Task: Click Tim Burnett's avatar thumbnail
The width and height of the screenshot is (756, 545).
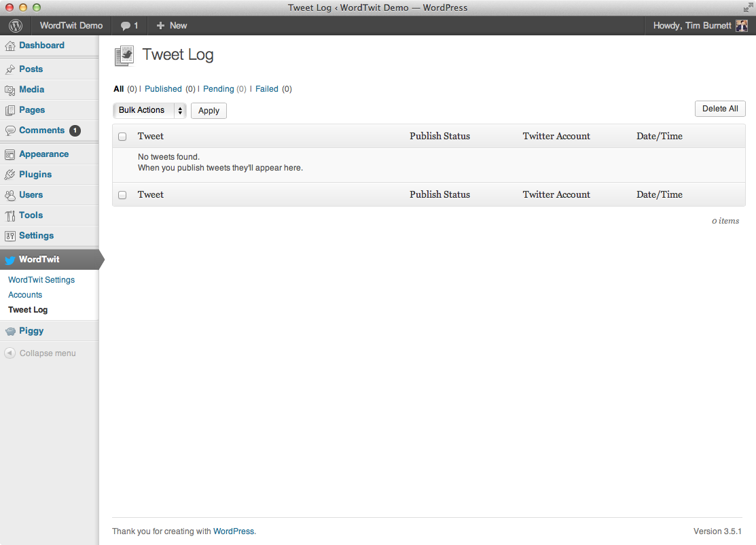Action: point(742,26)
